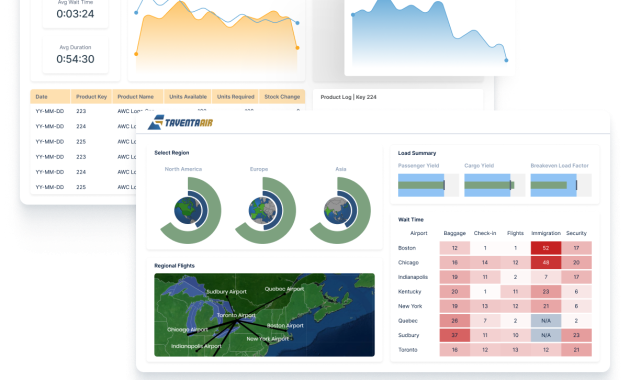
Task: Click the Regional Flights heading
Action: (174, 266)
